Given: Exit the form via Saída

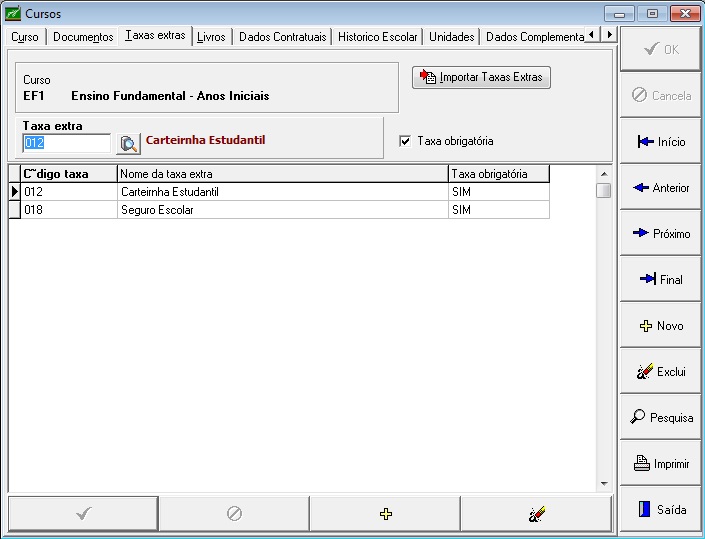Looking at the screenshot, I should tap(661, 510).
